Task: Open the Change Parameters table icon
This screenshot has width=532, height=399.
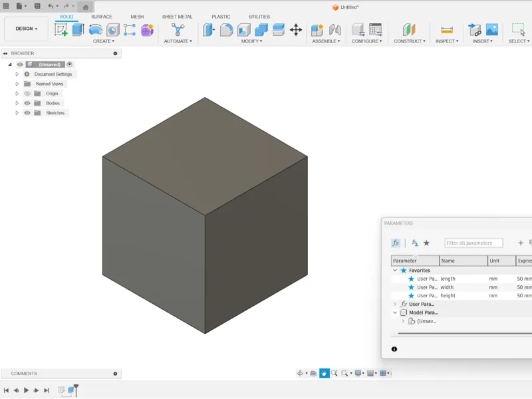Action: coord(376,30)
